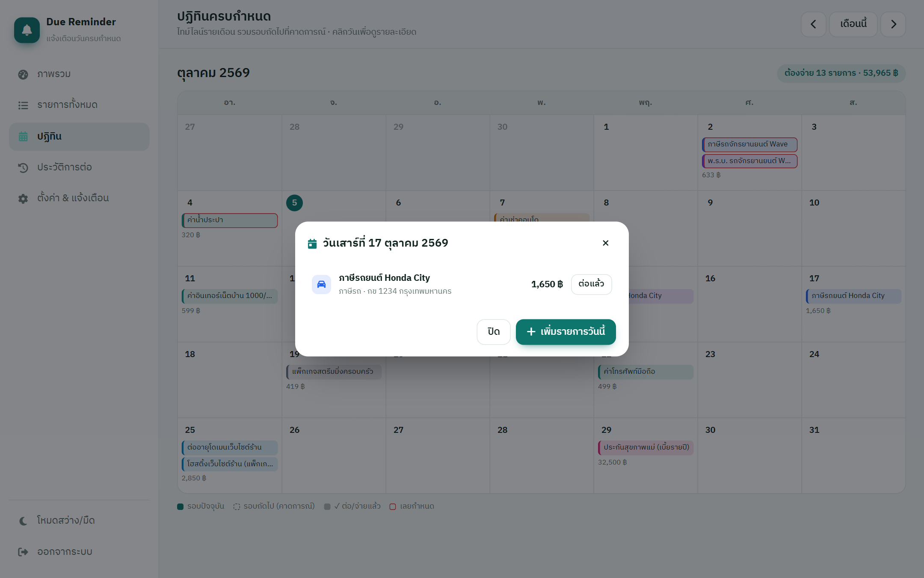Open the ค่าน้ำประปา overdue event
Screen dimensions: 924x578
click(x=230, y=220)
